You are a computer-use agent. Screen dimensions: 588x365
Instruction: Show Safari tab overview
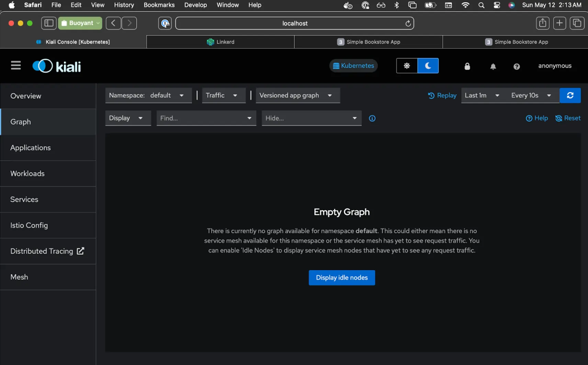click(x=577, y=23)
